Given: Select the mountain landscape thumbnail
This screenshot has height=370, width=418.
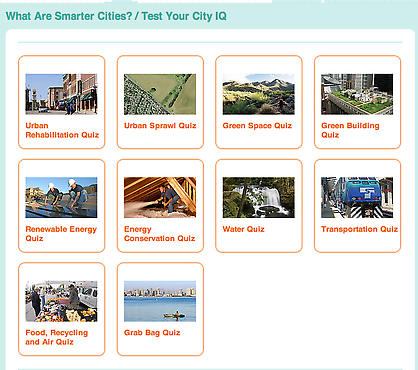Looking at the screenshot, I should tap(259, 94).
